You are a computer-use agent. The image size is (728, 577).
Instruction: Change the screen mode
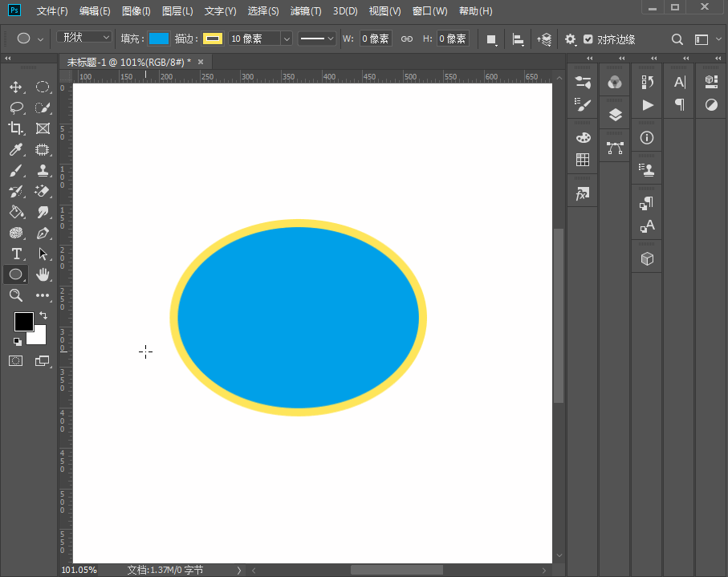[x=43, y=360]
